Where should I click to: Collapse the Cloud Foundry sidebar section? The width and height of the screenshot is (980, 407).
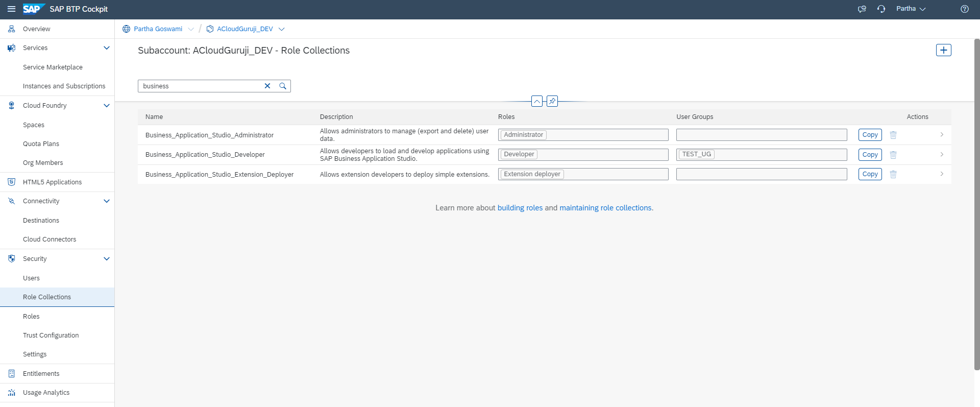(x=107, y=106)
